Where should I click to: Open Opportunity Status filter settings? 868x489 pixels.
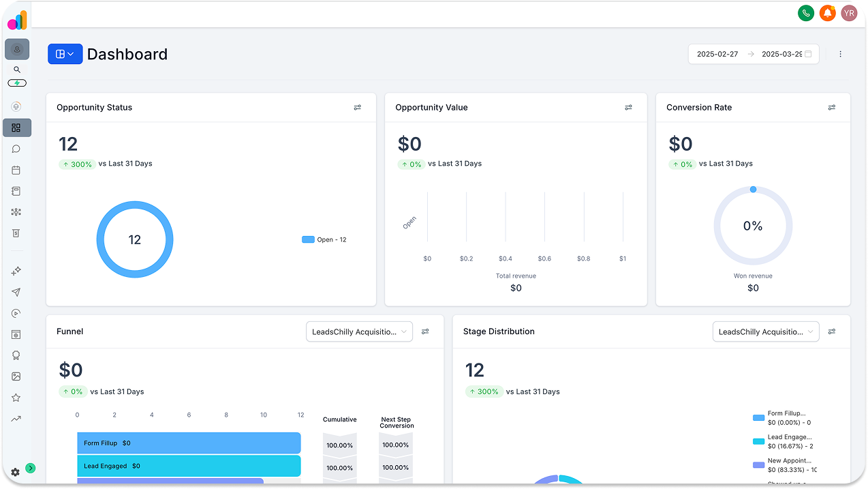(358, 108)
